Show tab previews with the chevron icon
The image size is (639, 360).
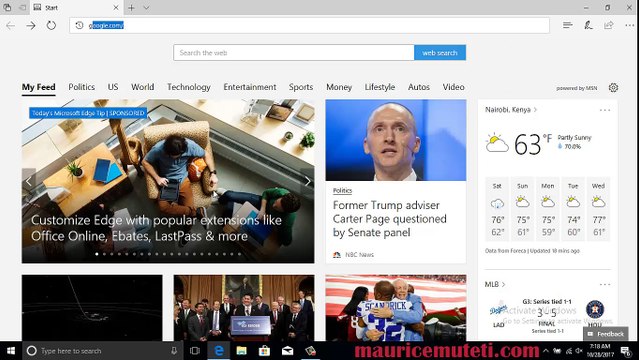coord(146,8)
